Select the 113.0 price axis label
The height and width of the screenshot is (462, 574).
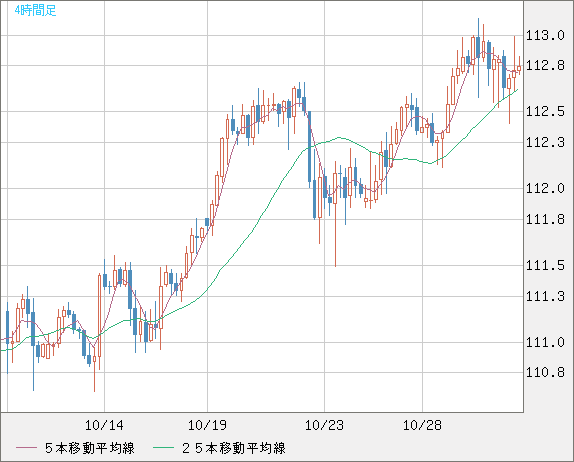pyautogui.click(x=545, y=36)
